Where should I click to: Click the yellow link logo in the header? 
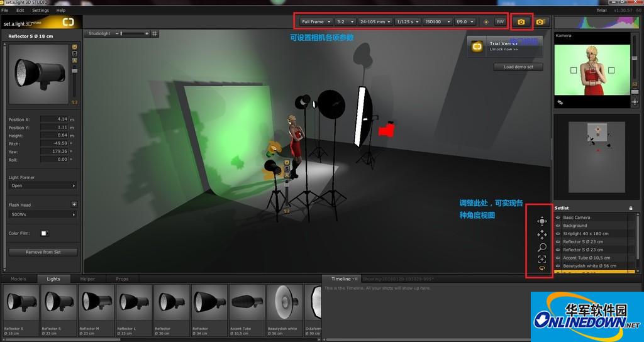pos(68,22)
